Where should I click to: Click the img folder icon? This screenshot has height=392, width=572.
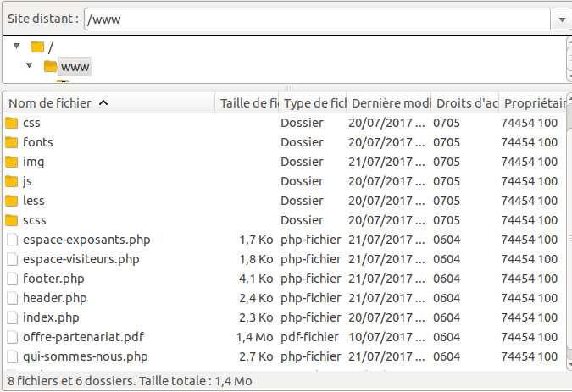[11, 162]
